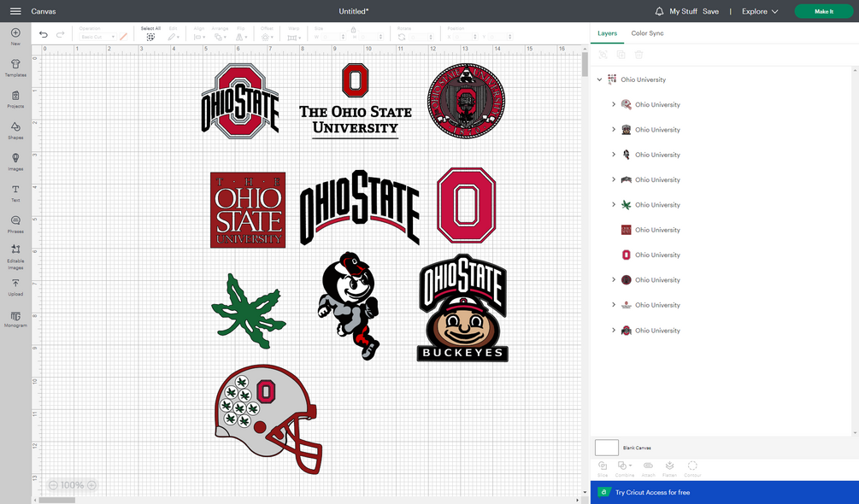Click the delete layer trash icon
Viewport: 859px width, 504px height.
point(638,55)
